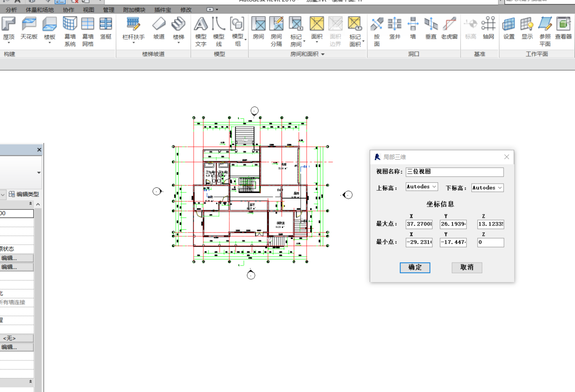Screen dimensions: 575x392
Task: Select the 天花板 ceiling tool
Action: click(x=29, y=28)
